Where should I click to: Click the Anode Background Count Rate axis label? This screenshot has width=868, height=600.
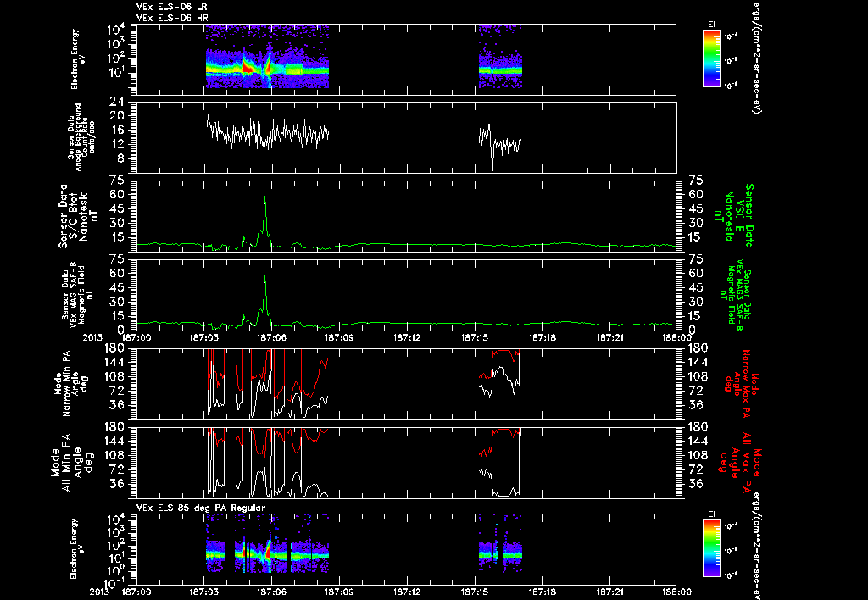[x=81, y=137]
